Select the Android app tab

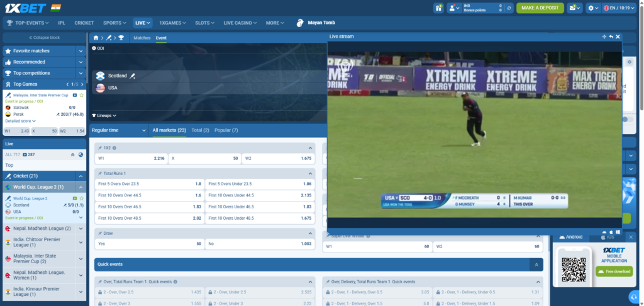pos(571,237)
